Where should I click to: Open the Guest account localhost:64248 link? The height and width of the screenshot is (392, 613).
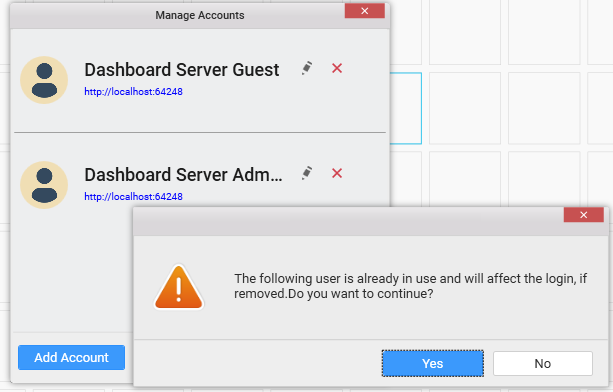[x=133, y=92]
